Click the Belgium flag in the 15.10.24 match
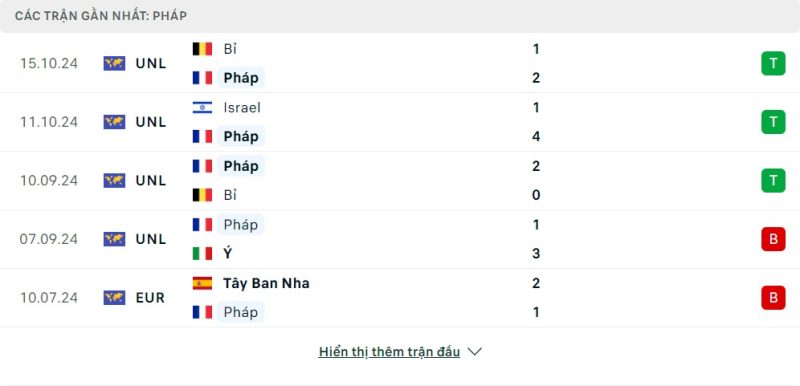 (202, 49)
